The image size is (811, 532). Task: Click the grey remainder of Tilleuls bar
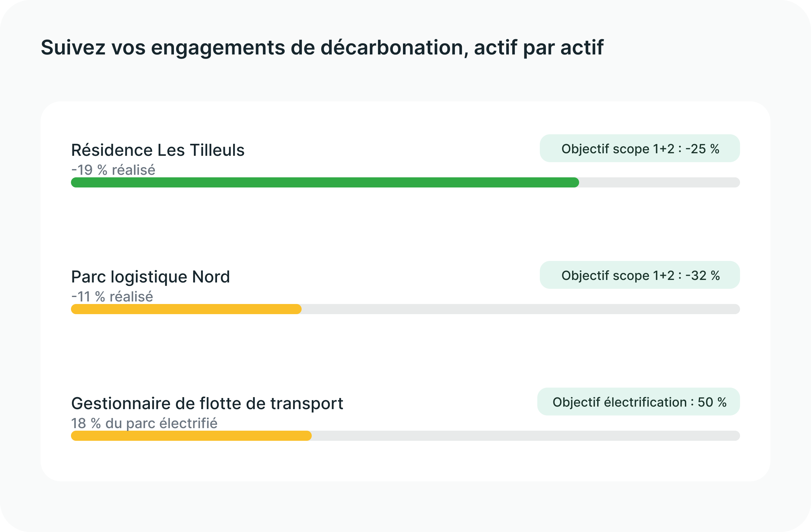tap(659, 182)
